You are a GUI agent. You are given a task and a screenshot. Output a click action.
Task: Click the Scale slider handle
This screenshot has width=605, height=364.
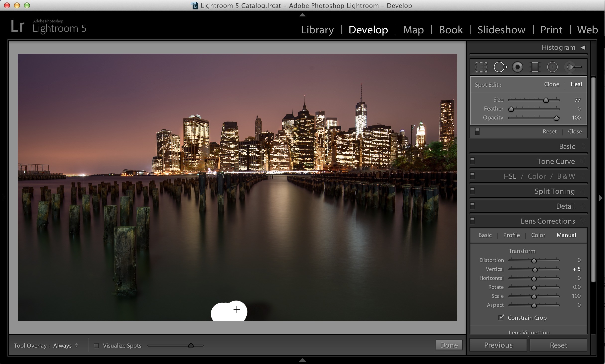(534, 296)
